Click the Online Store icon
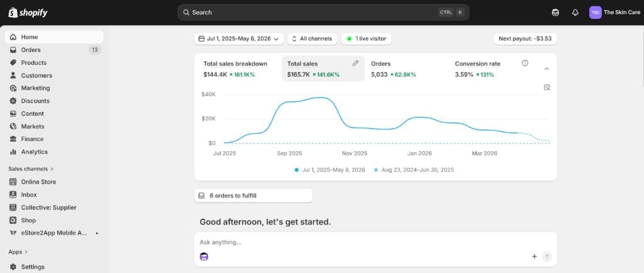Viewport: 644px width, 273px height. click(13, 181)
